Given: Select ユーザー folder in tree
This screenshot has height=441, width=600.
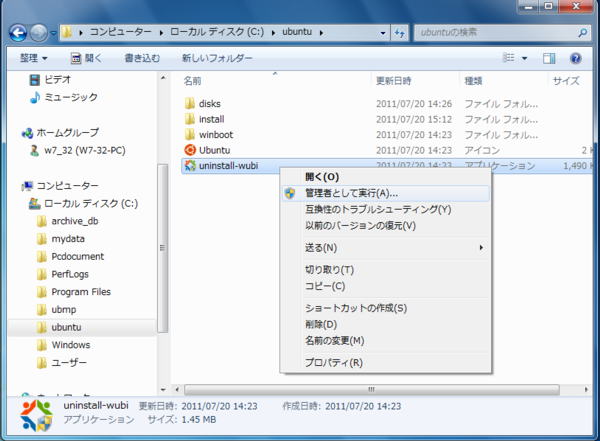Looking at the screenshot, I should [62, 363].
